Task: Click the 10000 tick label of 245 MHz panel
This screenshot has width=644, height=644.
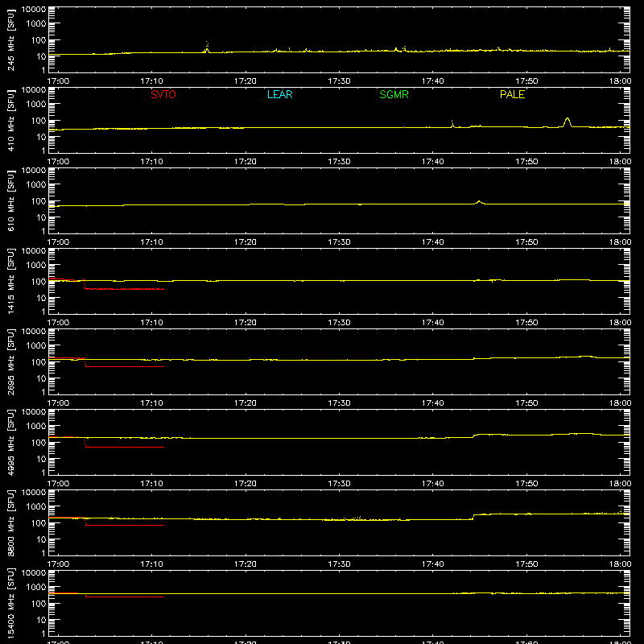Action: tap(34, 10)
